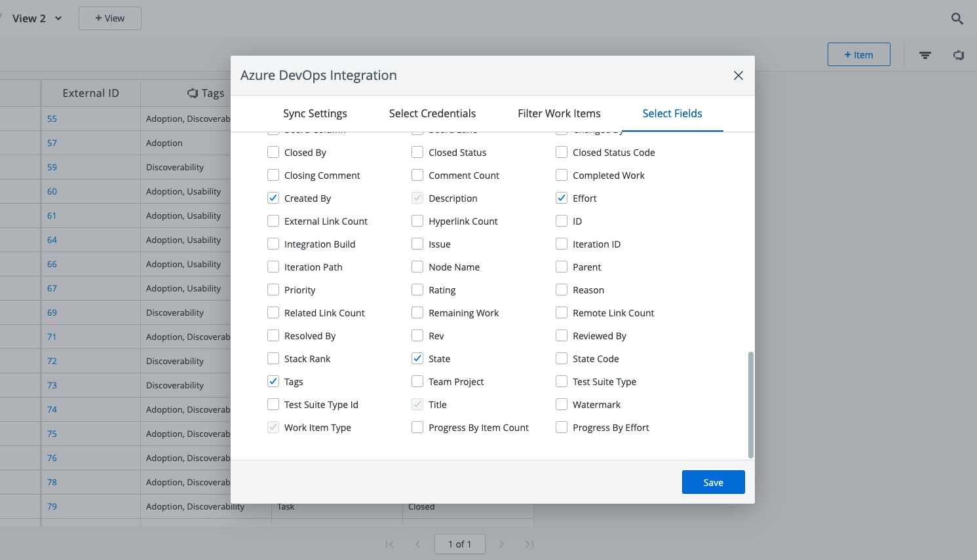The height and width of the screenshot is (560, 977).
Task: Check the Resolved By field
Action: point(273,335)
